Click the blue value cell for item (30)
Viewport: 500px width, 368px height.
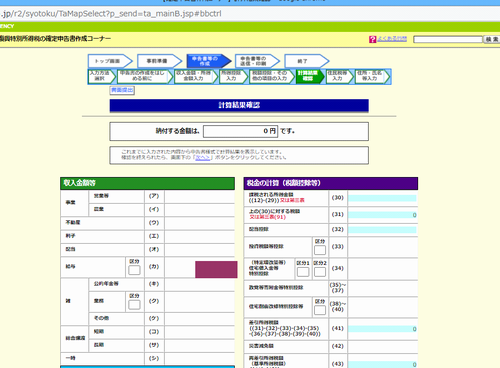click(382, 198)
